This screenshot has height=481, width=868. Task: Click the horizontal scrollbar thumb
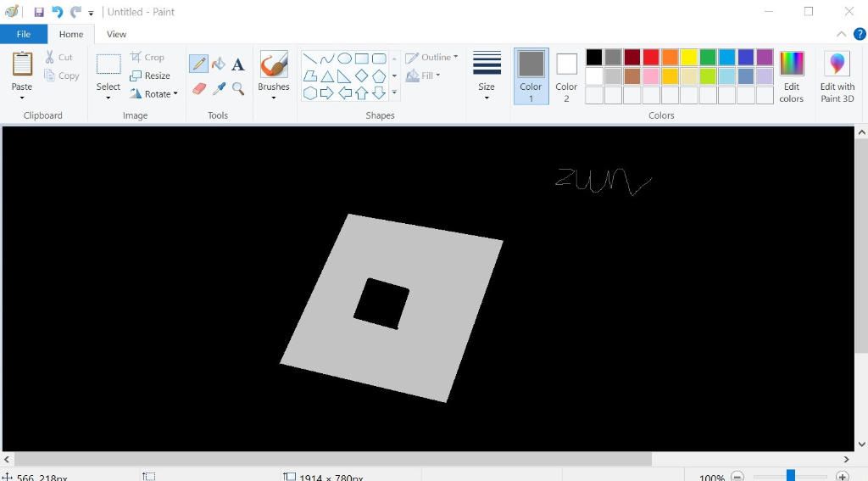pos(333,460)
